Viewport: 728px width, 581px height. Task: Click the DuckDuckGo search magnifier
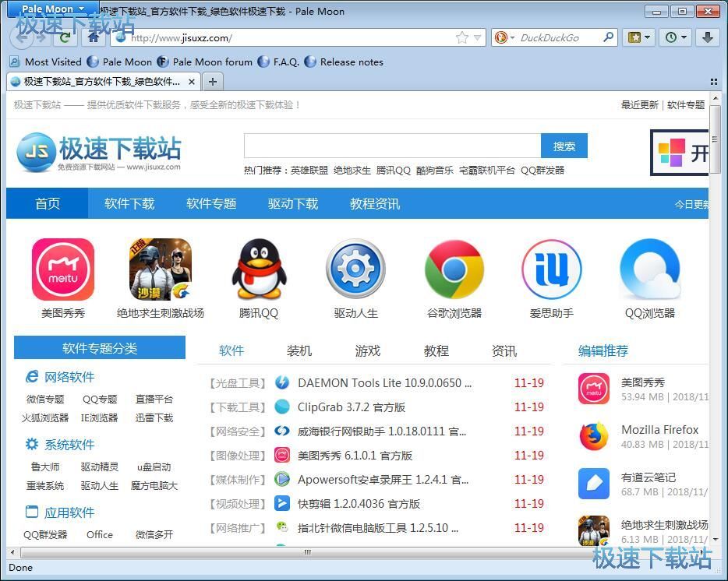point(608,37)
